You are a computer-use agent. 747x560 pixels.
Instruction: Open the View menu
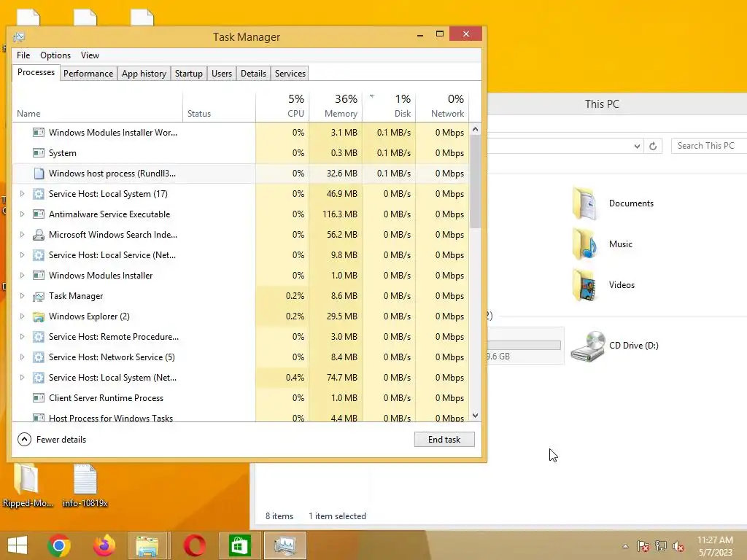coord(90,55)
